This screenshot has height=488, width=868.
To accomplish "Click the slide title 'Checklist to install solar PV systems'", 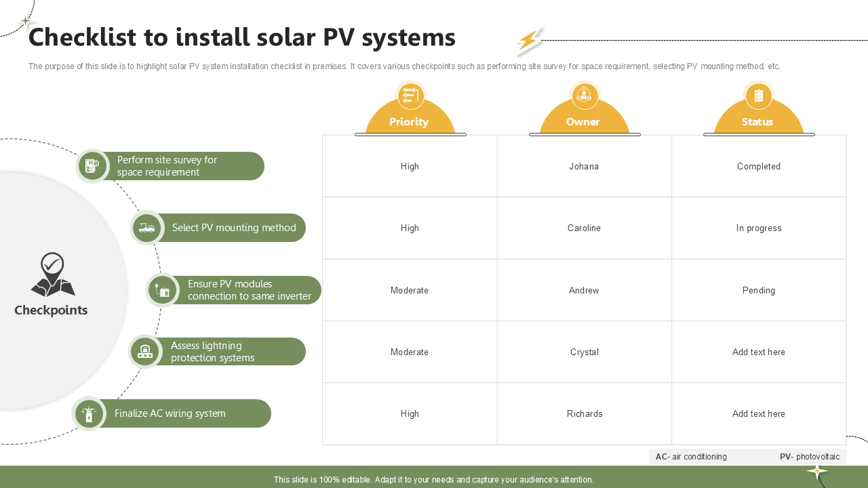I will pos(242,37).
